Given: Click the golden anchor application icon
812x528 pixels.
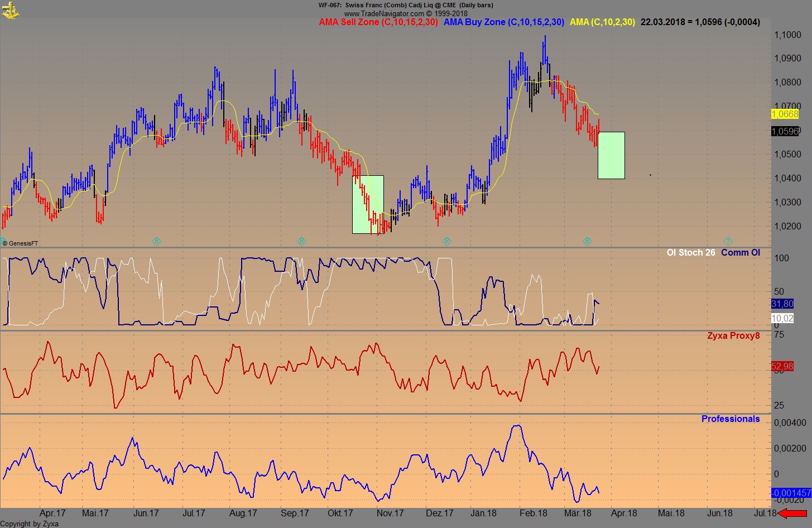Looking at the screenshot, I should click(x=11, y=10).
